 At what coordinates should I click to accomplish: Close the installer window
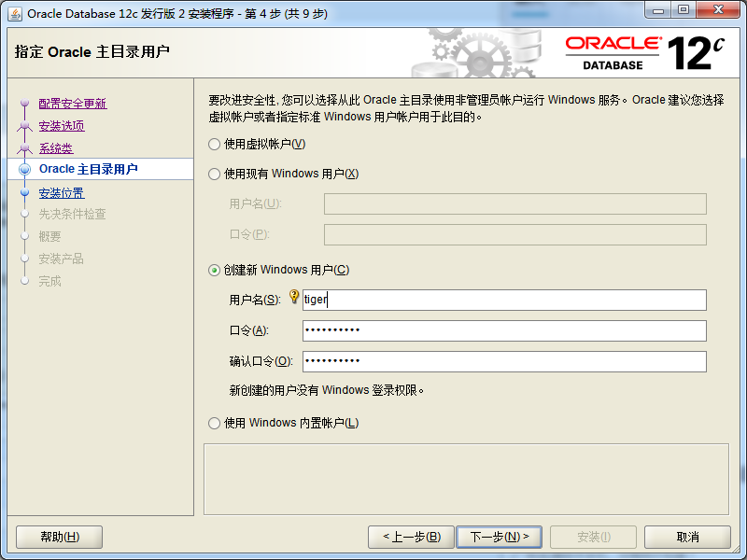[x=718, y=9]
